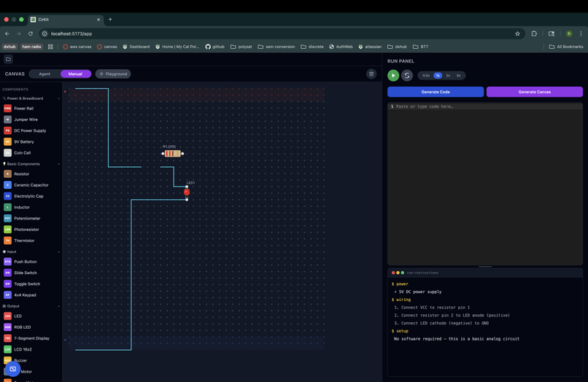Select the red LED1 on canvas
The image size is (588, 382).
[x=187, y=192]
